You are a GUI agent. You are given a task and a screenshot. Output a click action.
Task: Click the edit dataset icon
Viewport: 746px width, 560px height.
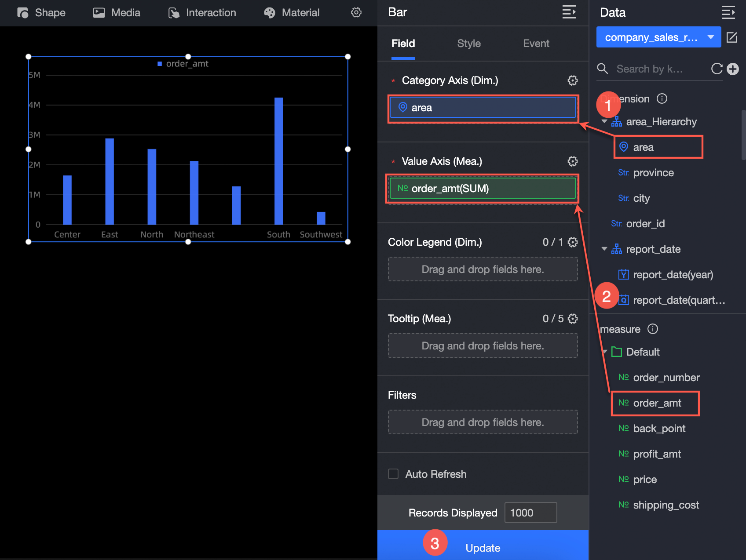pos(732,37)
